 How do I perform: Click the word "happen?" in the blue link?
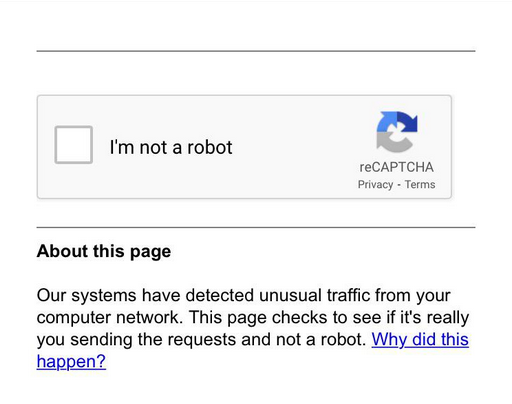click(71, 361)
